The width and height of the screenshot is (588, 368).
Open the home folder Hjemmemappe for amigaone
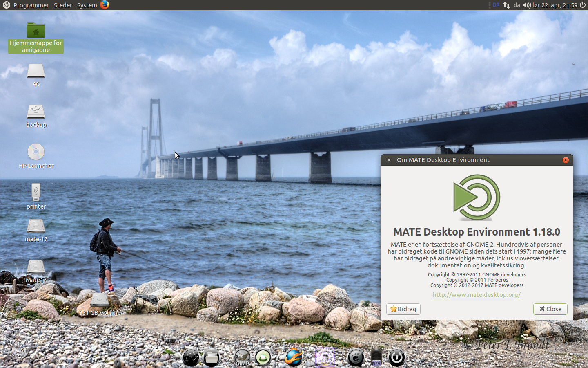[36, 31]
